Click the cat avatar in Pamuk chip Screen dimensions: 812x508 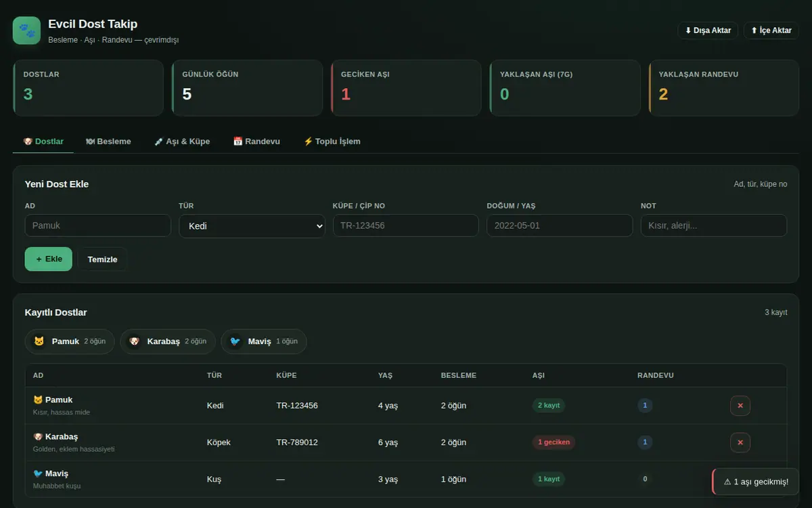(39, 341)
